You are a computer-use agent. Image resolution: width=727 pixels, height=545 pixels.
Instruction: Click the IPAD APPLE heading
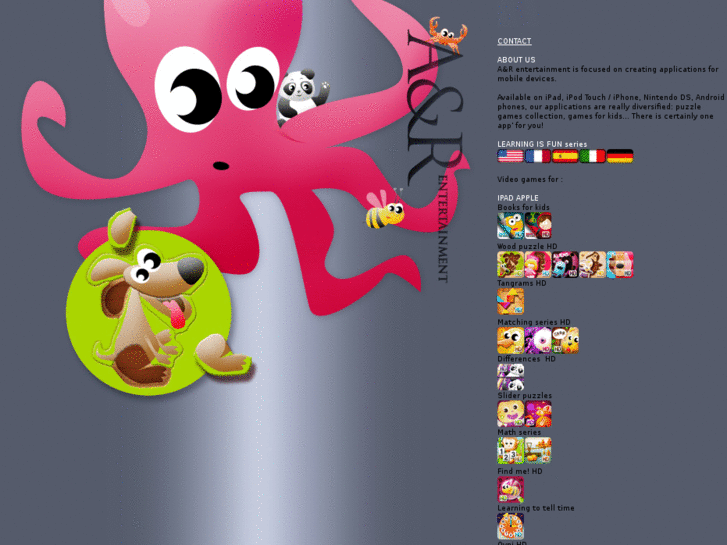[x=518, y=198]
